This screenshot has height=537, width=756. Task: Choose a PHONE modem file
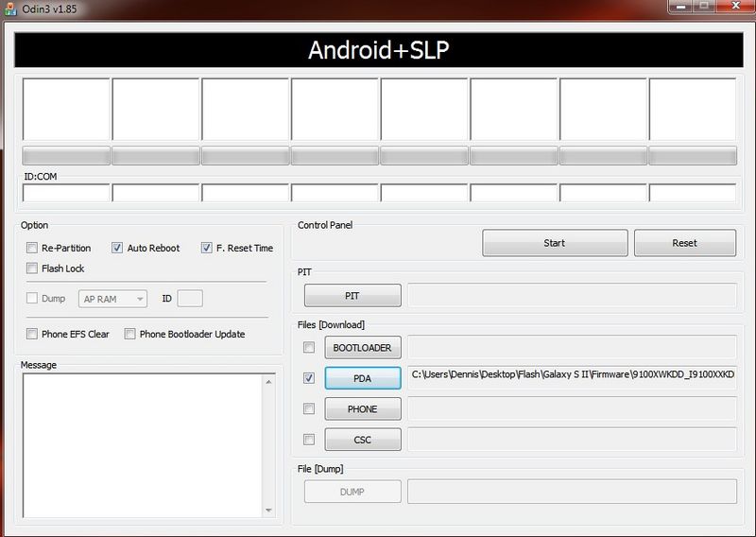[362, 409]
